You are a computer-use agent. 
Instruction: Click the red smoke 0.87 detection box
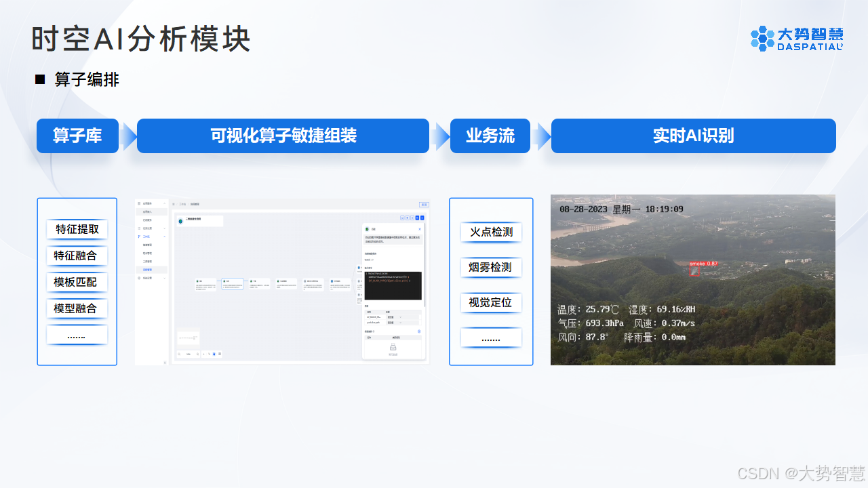(694, 271)
